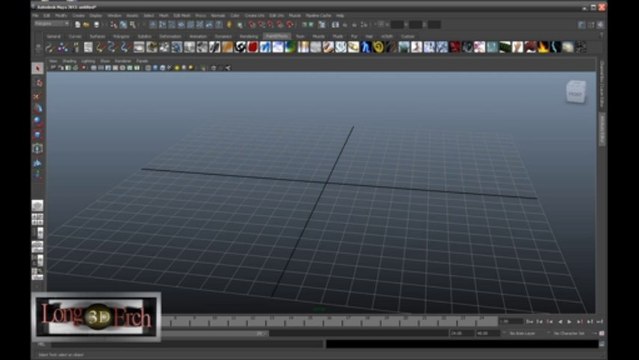The image size is (639, 360).
Task: Play the animation forward
Action: 570,322
